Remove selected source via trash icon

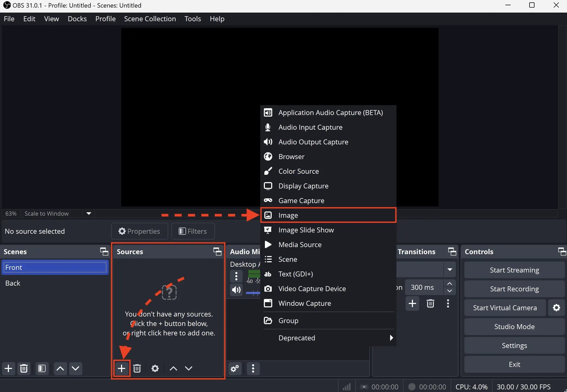pos(137,368)
